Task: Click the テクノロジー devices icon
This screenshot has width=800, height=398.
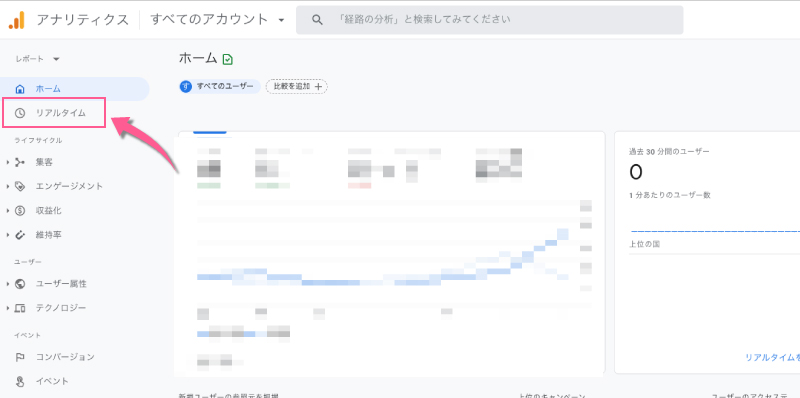Action: (x=20, y=308)
